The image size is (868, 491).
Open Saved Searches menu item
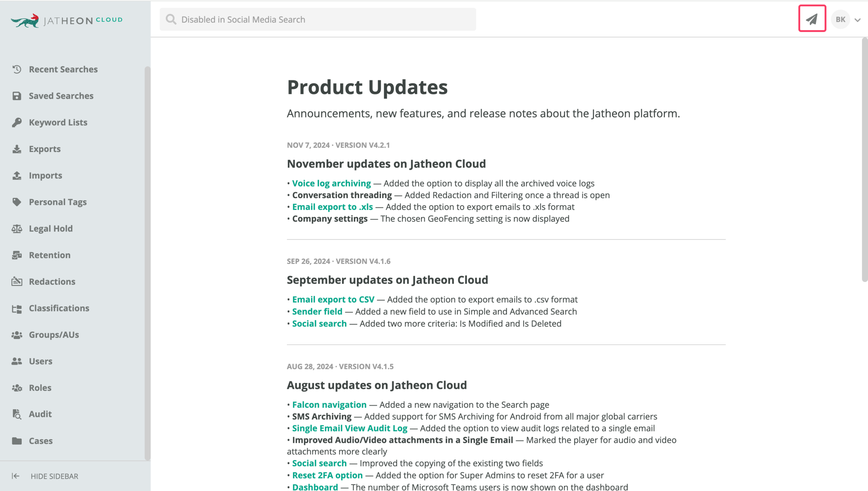(x=61, y=96)
